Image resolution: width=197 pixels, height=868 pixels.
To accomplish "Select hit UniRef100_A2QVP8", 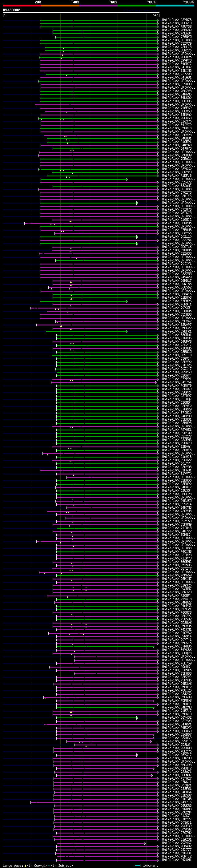I will [177, 135].
